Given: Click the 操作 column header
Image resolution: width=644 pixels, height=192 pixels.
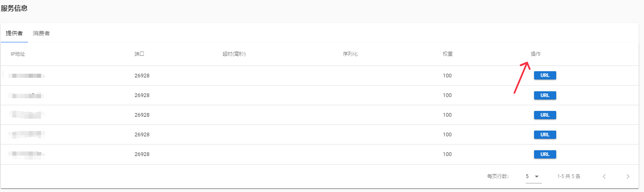Looking at the screenshot, I should click(536, 54).
